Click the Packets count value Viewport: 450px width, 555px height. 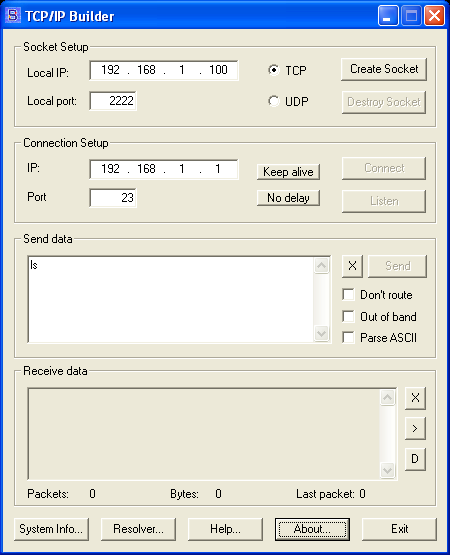coord(92,494)
